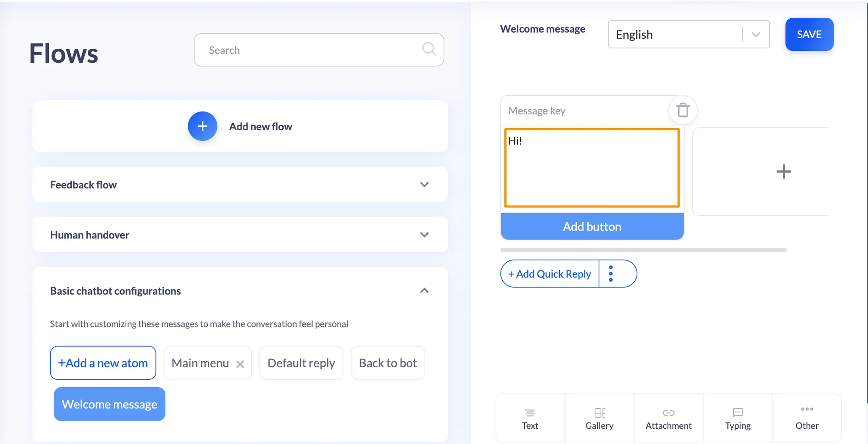
Task: Expand the Human handover section
Action: [240, 235]
